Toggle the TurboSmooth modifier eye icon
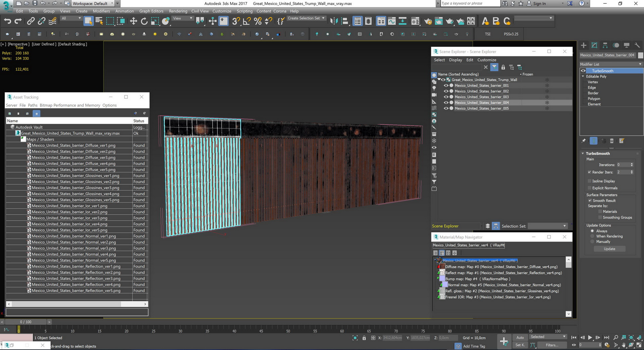The height and width of the screenshot is (350, 644). coord(583,71)
